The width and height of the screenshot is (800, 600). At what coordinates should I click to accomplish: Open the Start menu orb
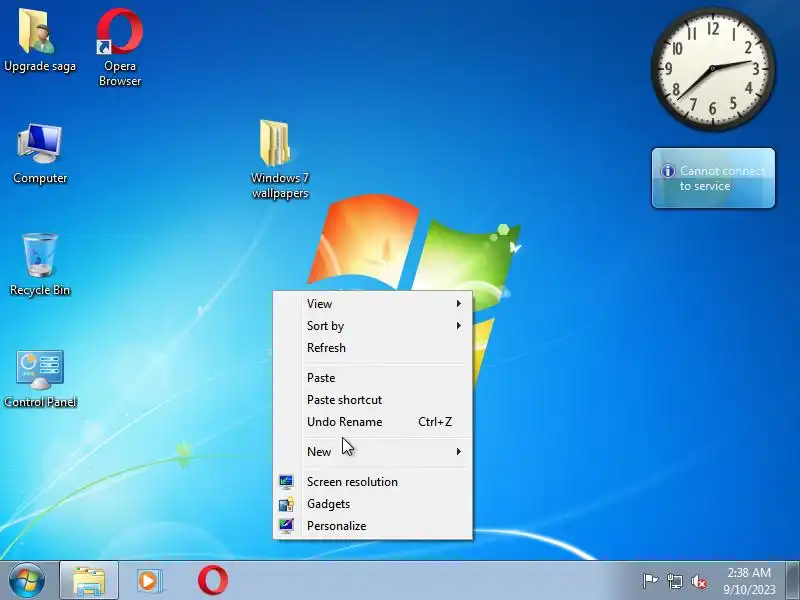26,581
